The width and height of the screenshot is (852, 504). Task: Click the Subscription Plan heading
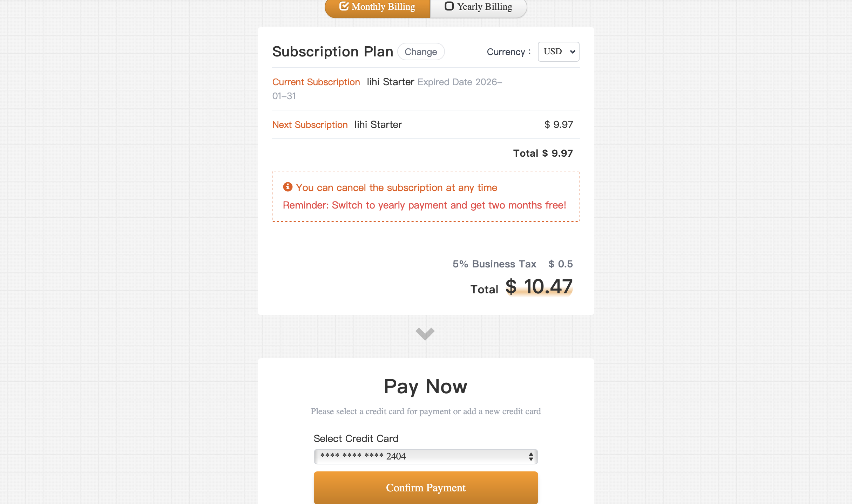[333, 52]
